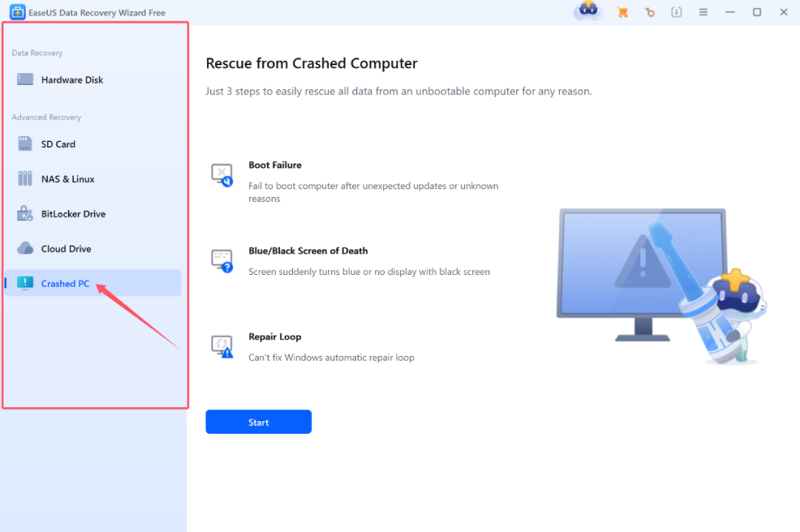
Task: Click the EaseUS app logo icon
Action: [17, 12]
